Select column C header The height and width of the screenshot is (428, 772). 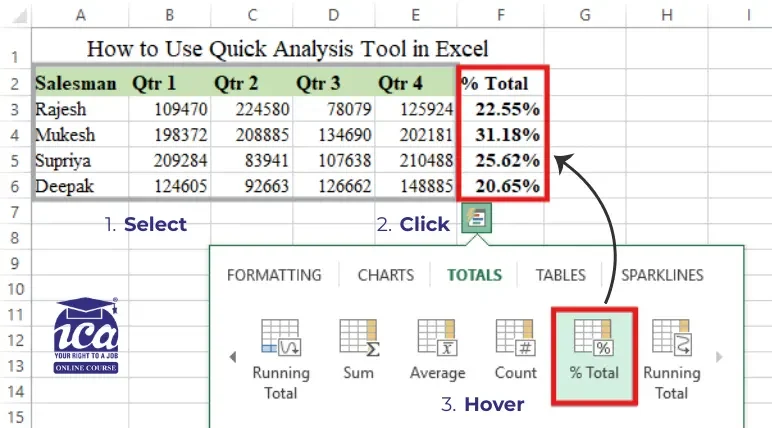[x=252, y=15]
